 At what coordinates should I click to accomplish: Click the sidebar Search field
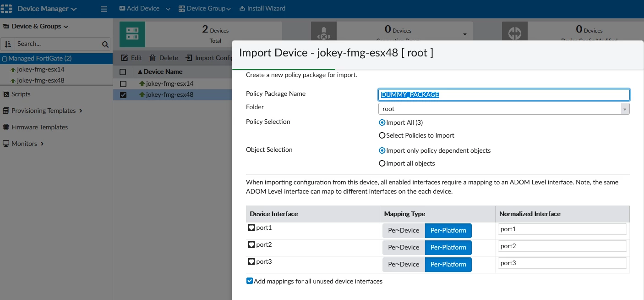[58, 44]
